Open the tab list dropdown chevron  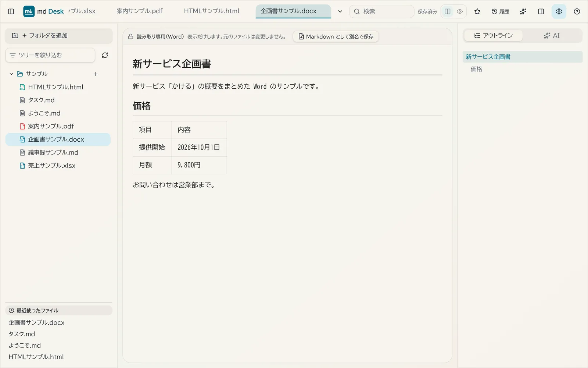(340, 11)
